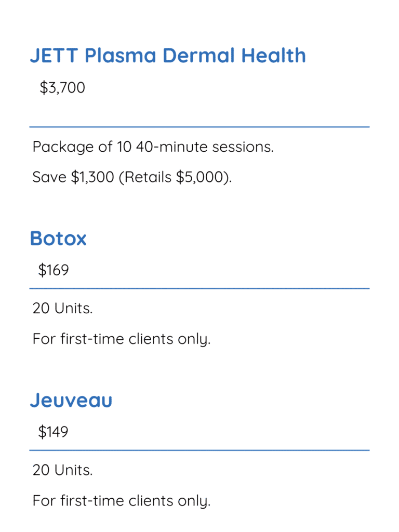This screenshot has height=532, width=399.
Task: Click the JETT Plasma Dermal Health heading
Action: click(x=168, y=55)
